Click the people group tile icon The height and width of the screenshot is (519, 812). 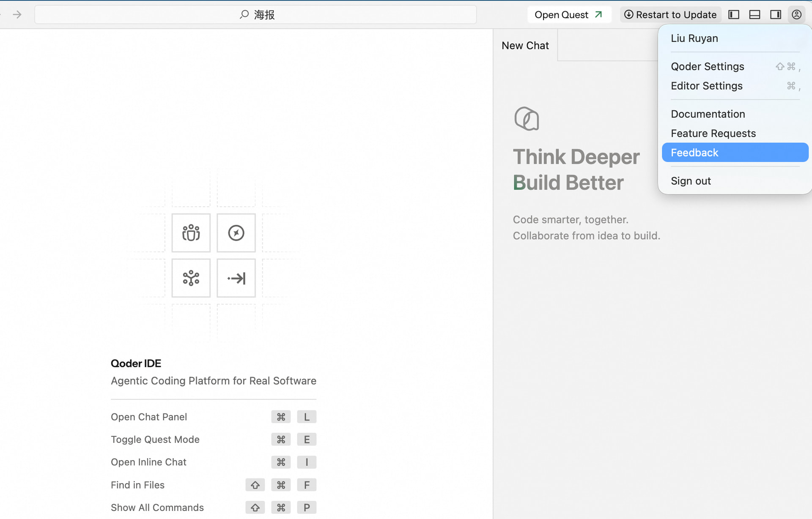click(x=191, y=233)
